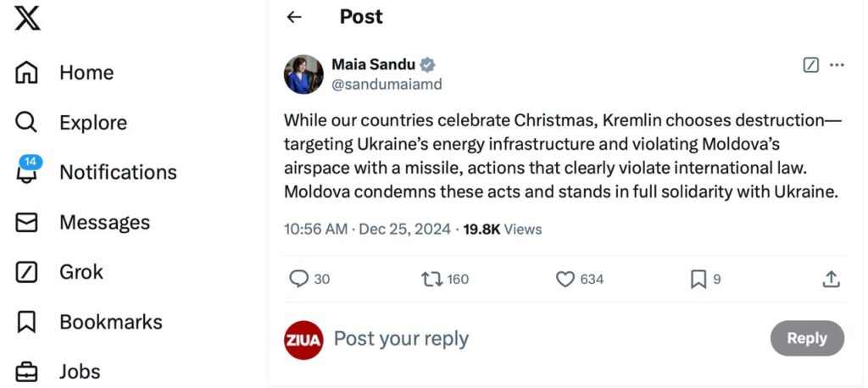Click the gray Reply button

(807, 338)
